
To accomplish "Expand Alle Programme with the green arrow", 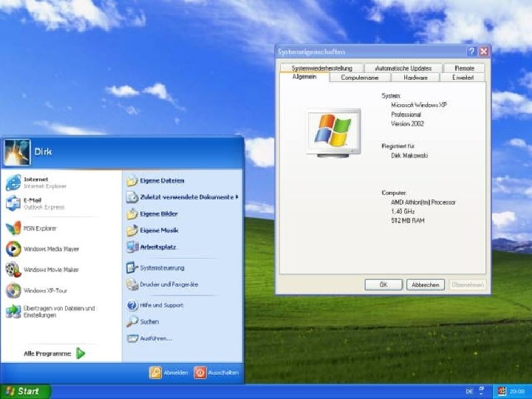I will (x=81, y=353).
